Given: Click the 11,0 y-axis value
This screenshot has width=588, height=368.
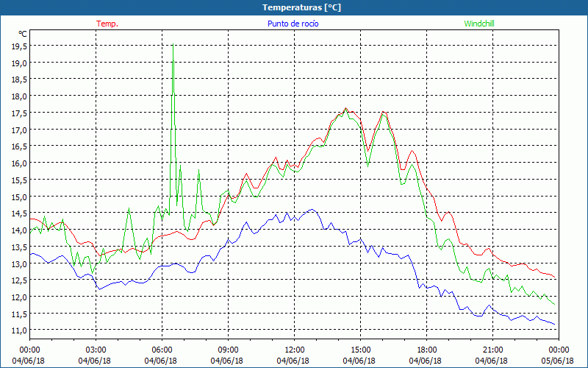Looking at the screenshot, I should coord(20,330).
